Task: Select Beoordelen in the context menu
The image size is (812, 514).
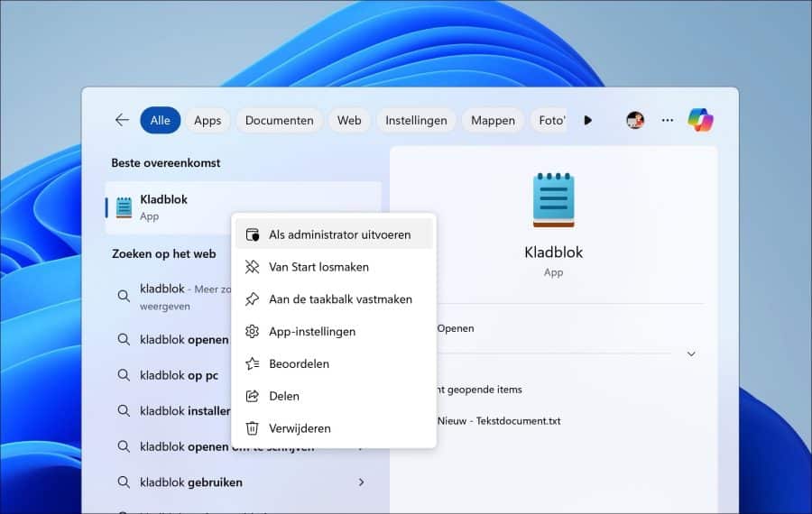Action: [x=299, y=364]
